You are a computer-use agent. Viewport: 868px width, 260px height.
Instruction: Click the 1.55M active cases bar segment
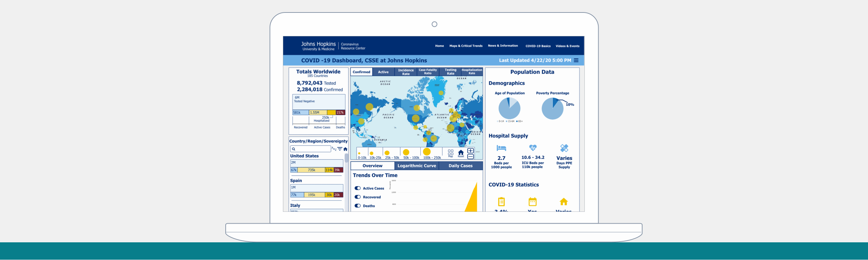(318, 112)
